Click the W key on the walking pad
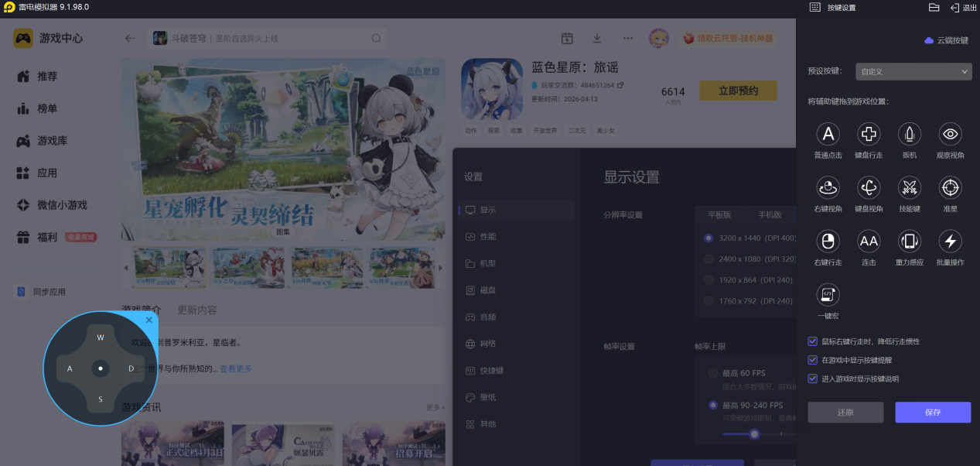Image resolution: width=980 pixels, height=466 pixels. point(101,338)
